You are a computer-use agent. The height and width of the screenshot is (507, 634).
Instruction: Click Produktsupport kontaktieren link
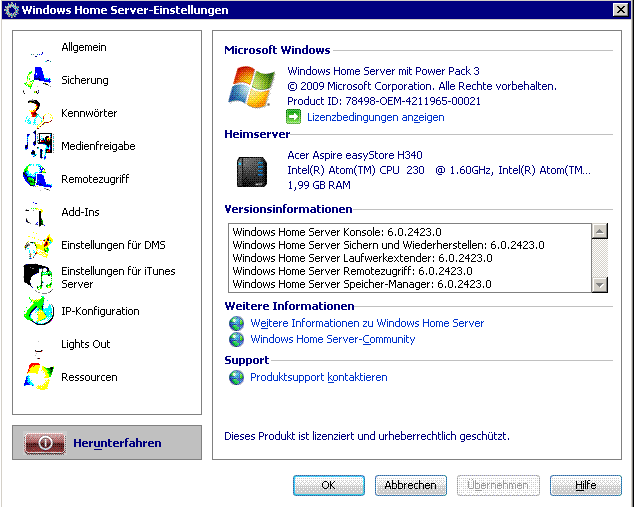click(x=318, y=377)
